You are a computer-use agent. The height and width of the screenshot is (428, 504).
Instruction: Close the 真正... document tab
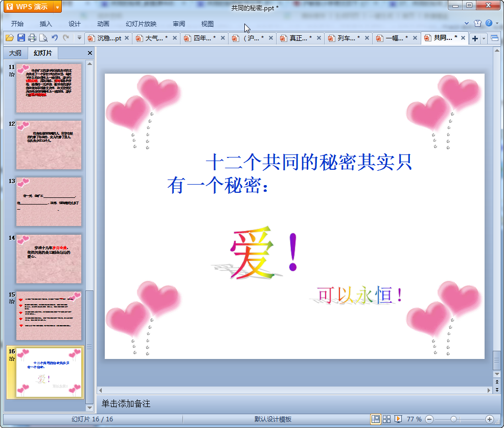click(319, 38)
